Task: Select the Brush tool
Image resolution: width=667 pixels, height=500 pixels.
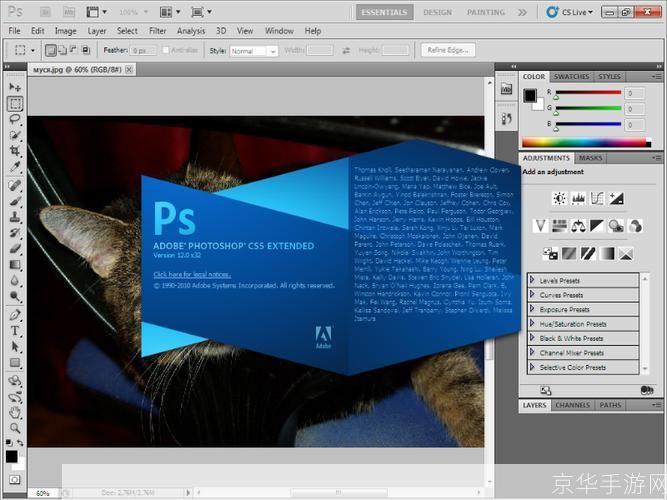Action: (x=15, y=201)
